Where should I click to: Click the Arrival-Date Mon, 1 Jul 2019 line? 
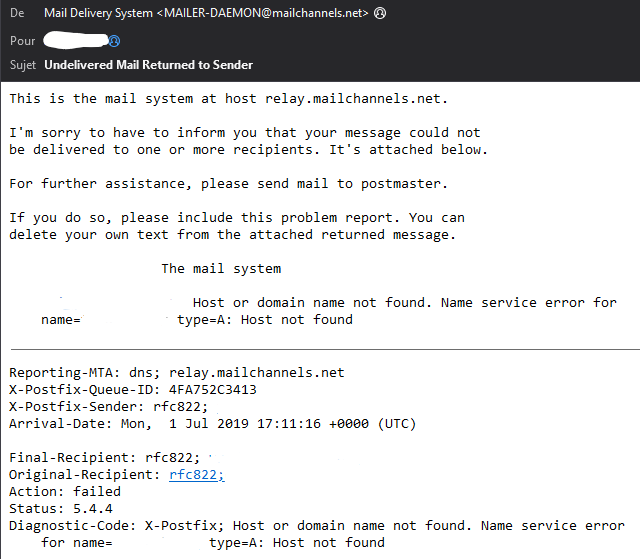213,424
